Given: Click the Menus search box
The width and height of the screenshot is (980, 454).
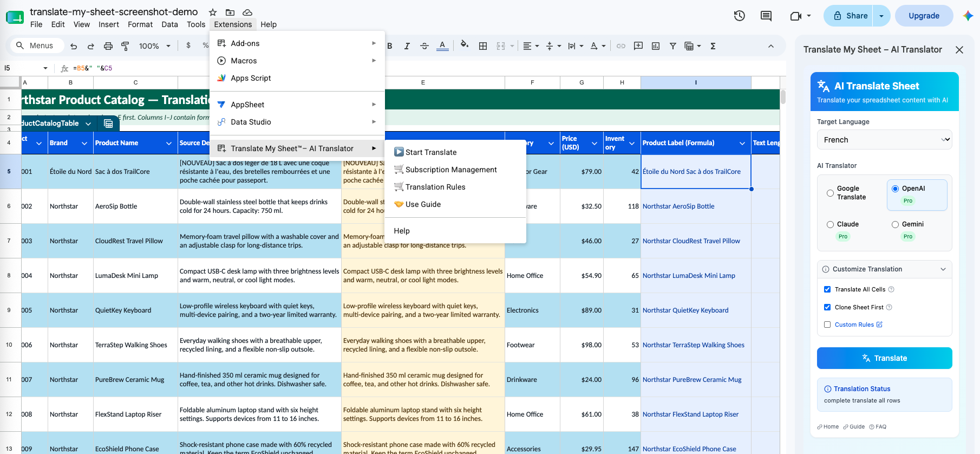Looking at the screenshot, I should point(37,46).
